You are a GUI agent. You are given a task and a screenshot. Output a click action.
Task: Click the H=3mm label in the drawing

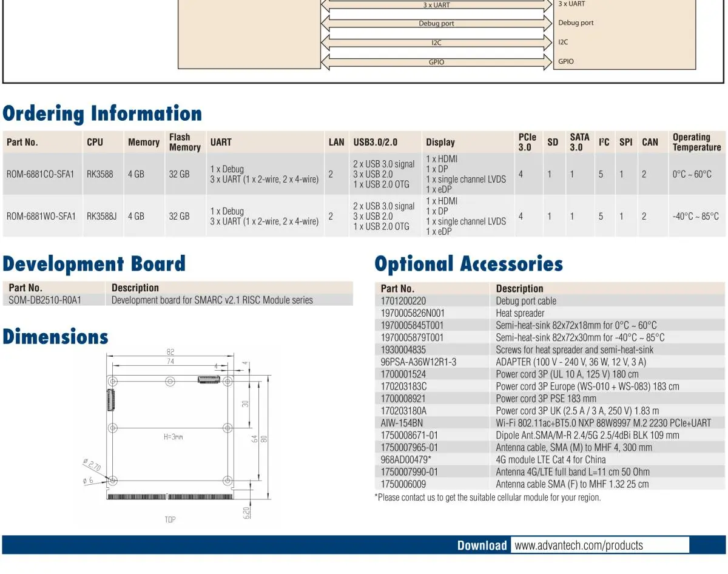pos(173,436)
